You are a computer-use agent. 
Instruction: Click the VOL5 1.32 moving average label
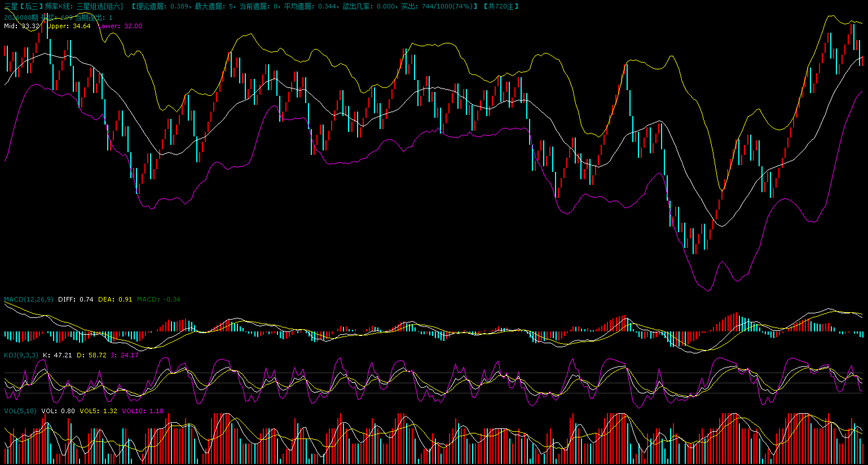coord(98,411)
